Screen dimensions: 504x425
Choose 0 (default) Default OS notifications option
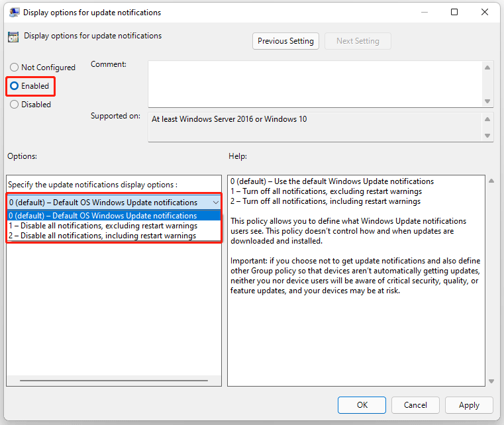click(114, 216)
